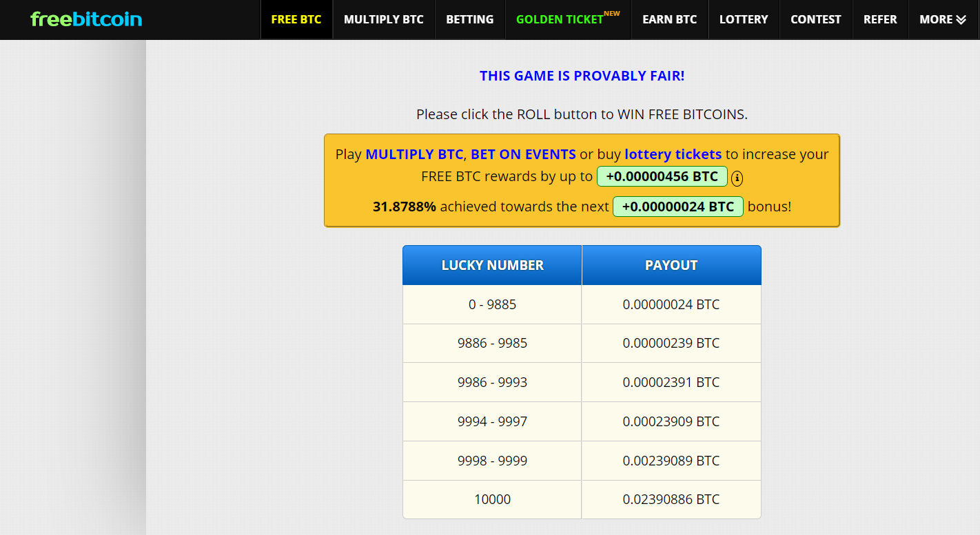The width and height of the screenshot is (980, 535).
Task: Select the 31.8788% progress text
Action: (x=405, y=207)
